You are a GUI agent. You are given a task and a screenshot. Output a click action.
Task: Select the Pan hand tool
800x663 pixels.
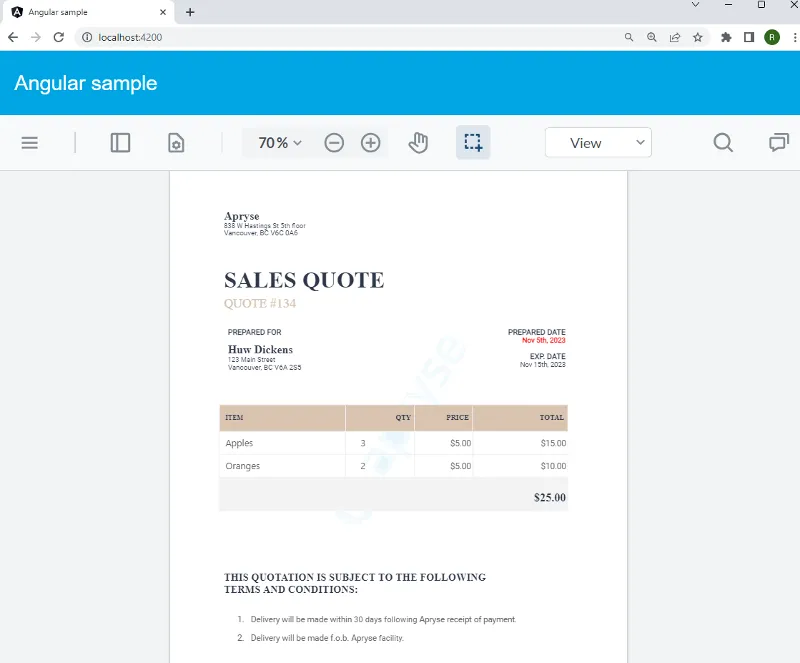coord(418,143)
